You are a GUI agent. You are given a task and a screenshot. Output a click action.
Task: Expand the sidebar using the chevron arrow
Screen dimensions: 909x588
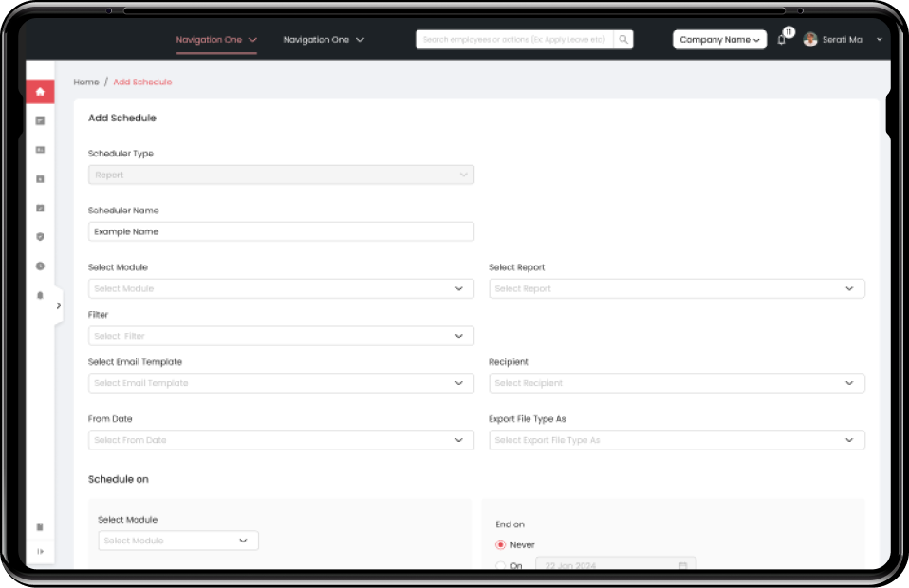59,305
